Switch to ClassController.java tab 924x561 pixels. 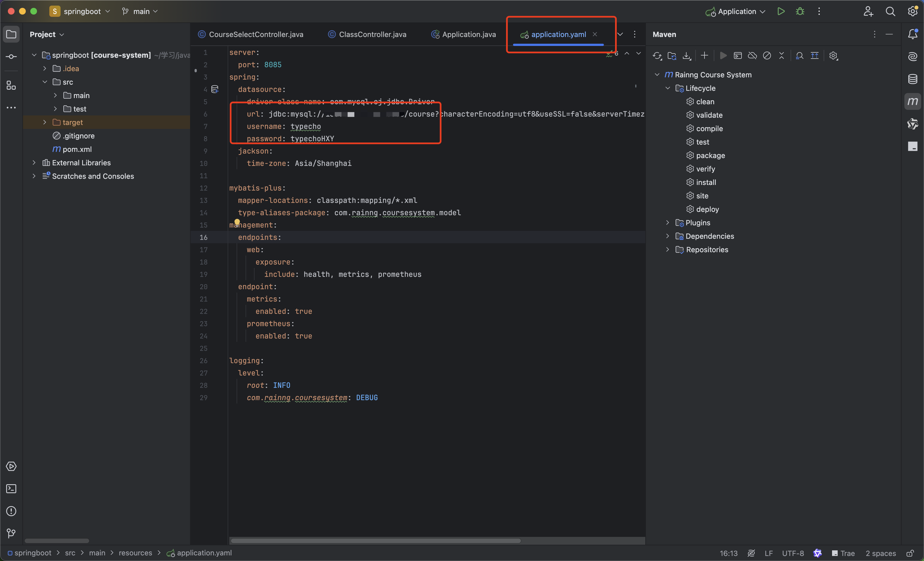[368, 34]
